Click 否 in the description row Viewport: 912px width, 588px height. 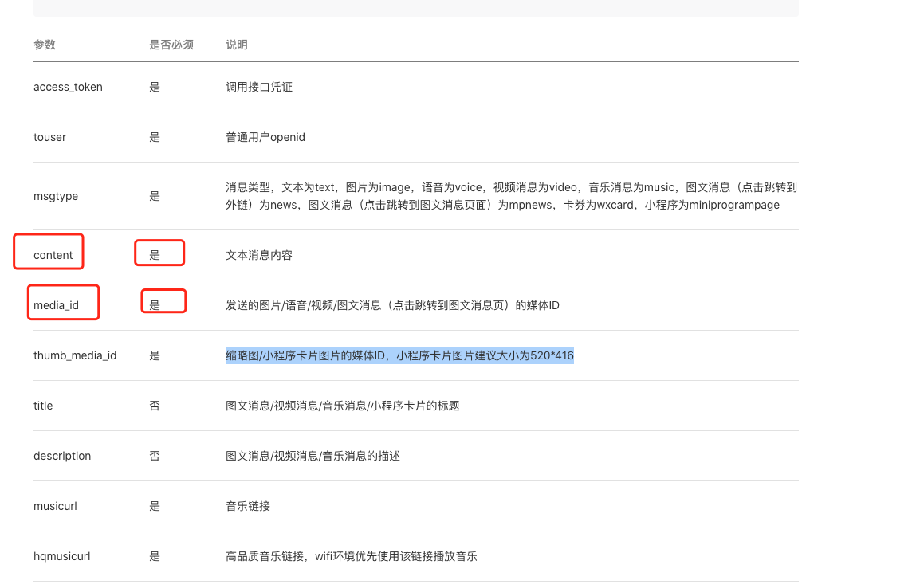pos(154,456)
